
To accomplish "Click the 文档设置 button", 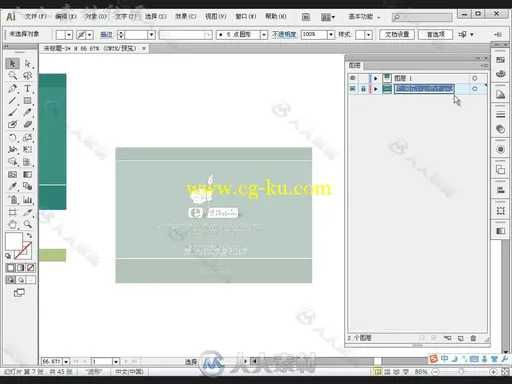I will (x=397, y=34).
